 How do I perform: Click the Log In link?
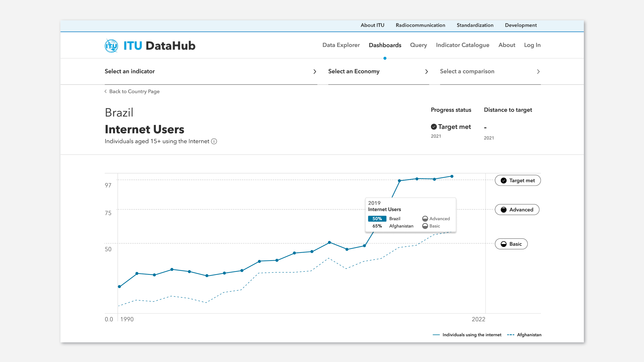(x=532, y=45)
